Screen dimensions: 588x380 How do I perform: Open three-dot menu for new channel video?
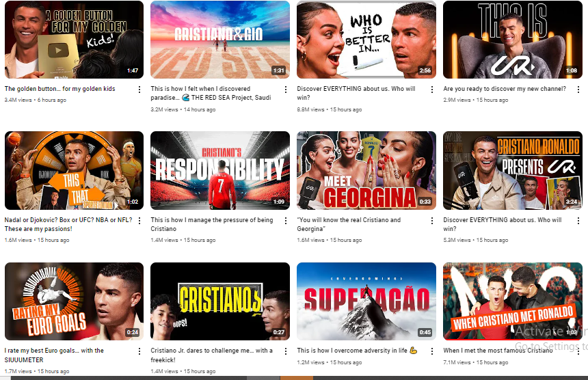pos(578,90)
